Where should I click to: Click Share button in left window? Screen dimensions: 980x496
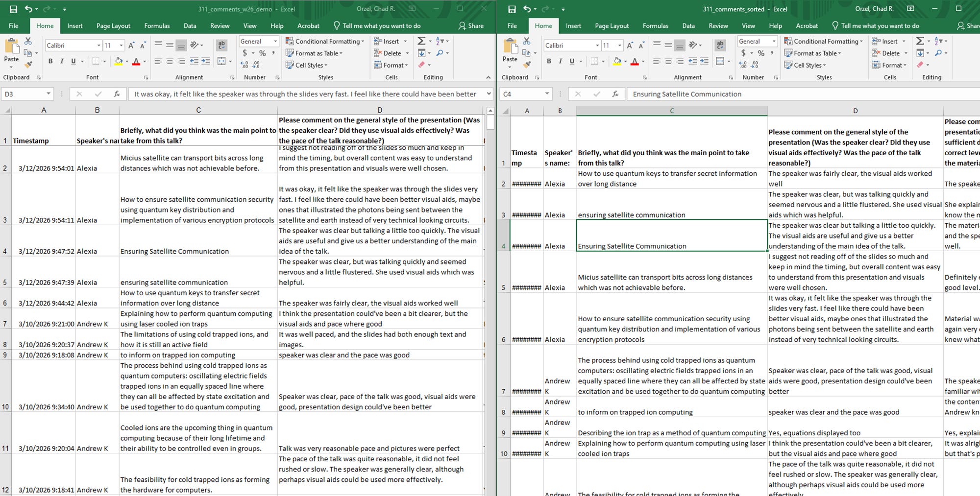471,26
